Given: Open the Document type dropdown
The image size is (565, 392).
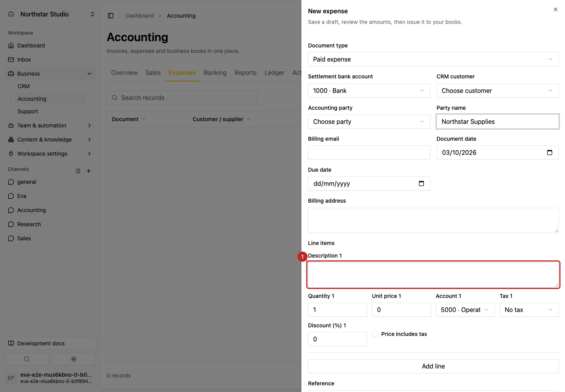Looking at the screenshot, I should click(433, 59).
